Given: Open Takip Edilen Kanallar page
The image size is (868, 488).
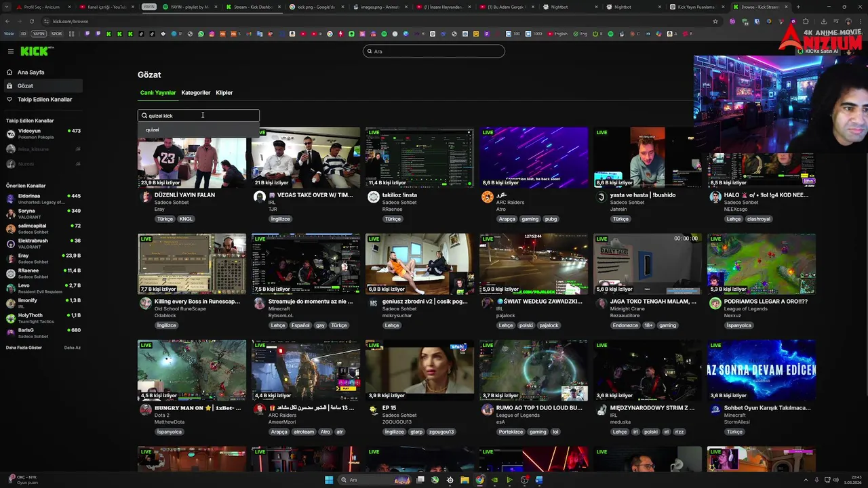Looking at the screenshot, I should click(x=45, y=99).
